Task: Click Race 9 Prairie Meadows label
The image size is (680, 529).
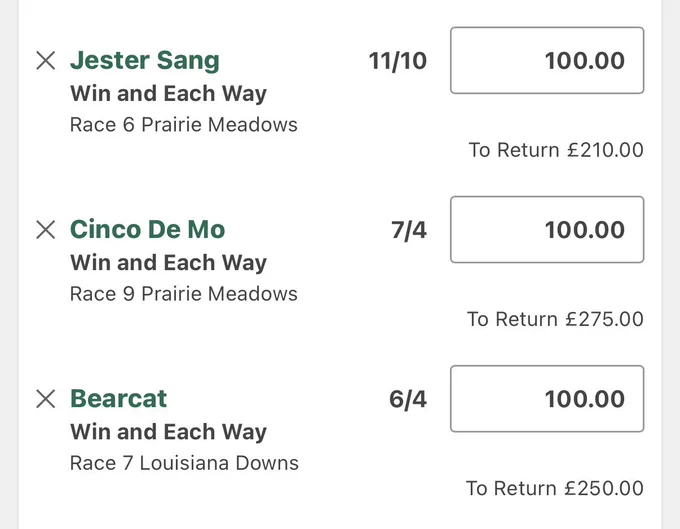Action: pos(184,294)
